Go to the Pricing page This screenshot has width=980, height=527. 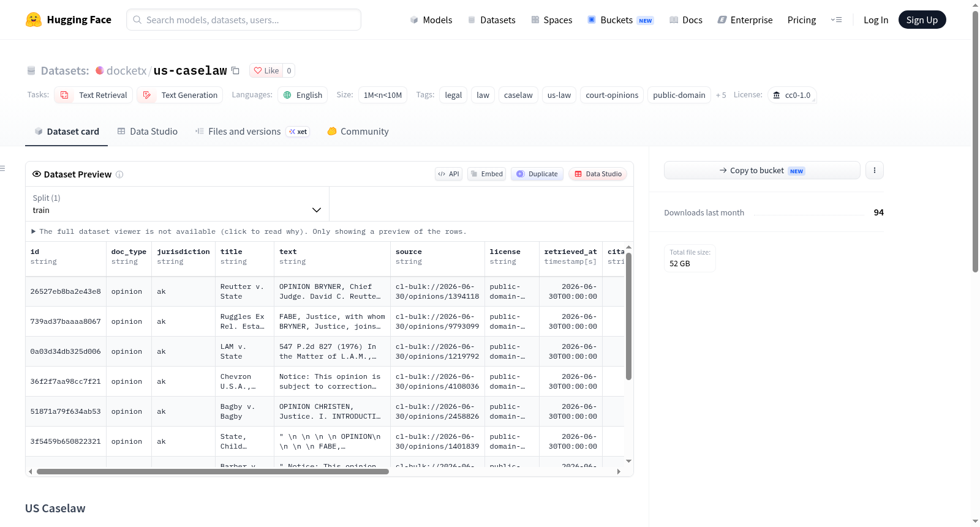click(802, 20)
